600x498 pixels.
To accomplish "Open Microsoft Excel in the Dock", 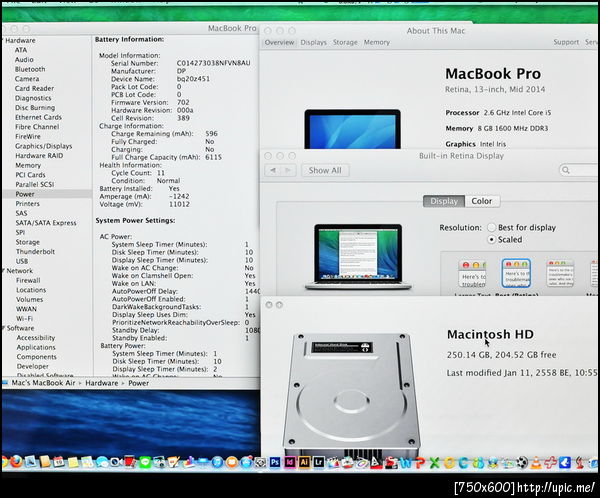I will coord(434,463).
